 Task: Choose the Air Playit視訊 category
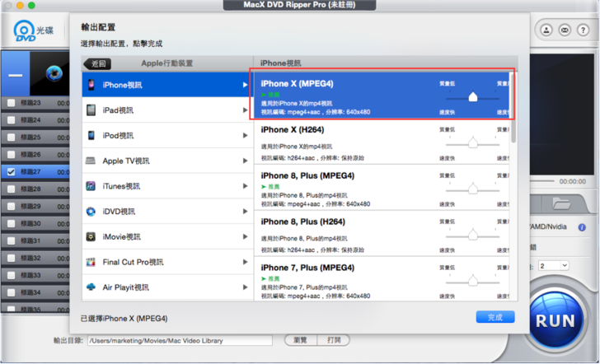pyautogui.click(x=167, y=287)
